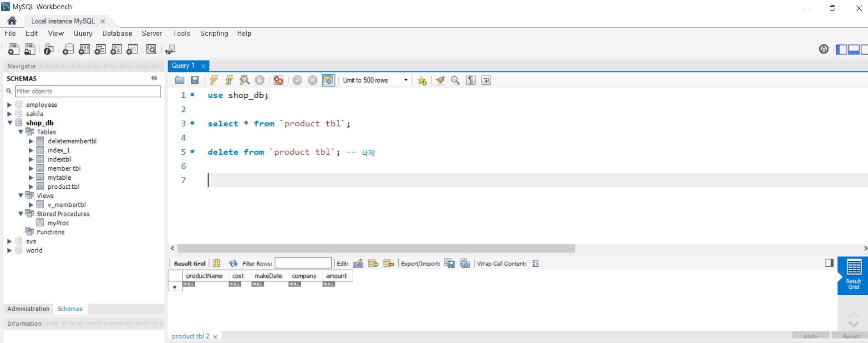The height and width of the screenshot is (343, 868).
Task: Toggle wrap cell content icon
Action: click(x=536, y=263)
